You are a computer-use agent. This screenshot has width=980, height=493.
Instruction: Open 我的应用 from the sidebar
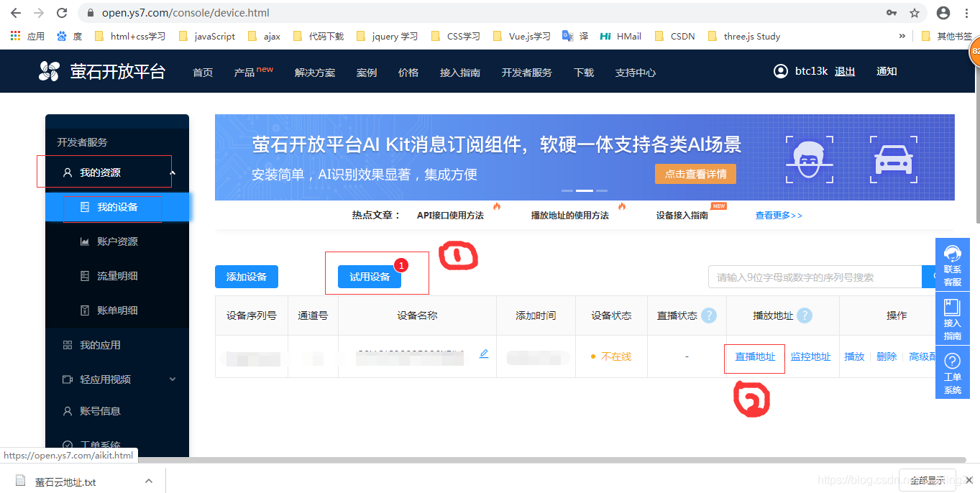99,345
